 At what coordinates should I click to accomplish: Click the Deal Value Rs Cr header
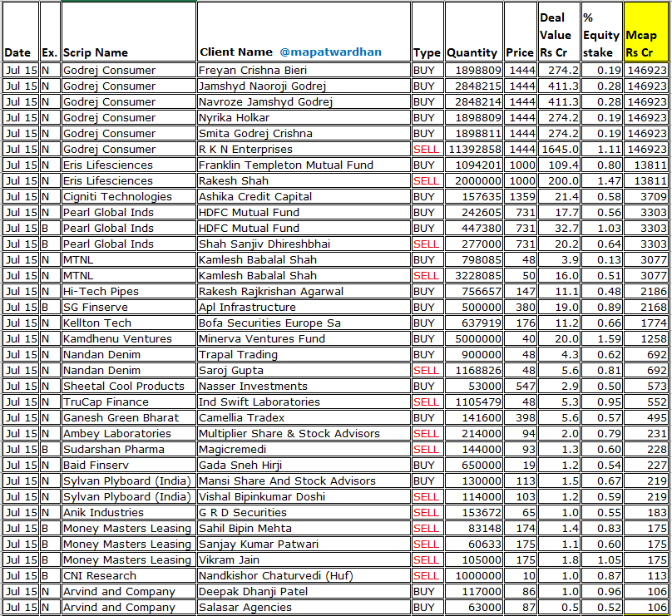pos(559,32)
